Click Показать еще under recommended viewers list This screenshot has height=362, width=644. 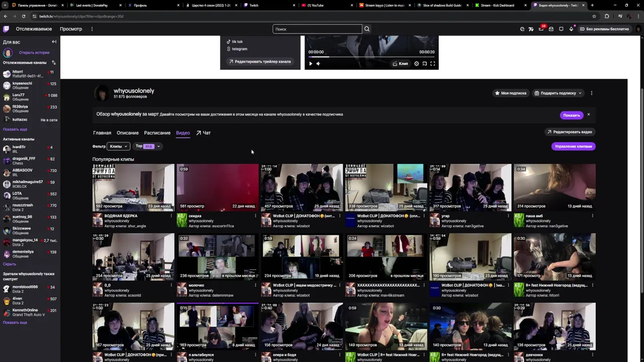tap(15, 322)
